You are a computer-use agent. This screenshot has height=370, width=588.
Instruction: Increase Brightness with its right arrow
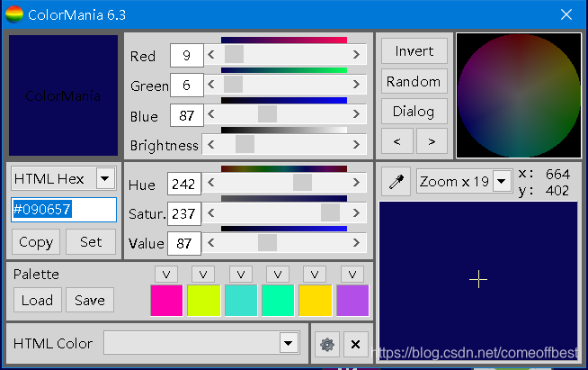click(356, 145)
